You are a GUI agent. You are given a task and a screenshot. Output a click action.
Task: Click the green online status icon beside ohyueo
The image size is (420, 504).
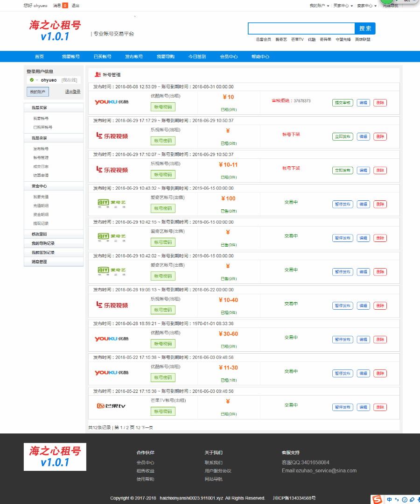coord(31,80)
